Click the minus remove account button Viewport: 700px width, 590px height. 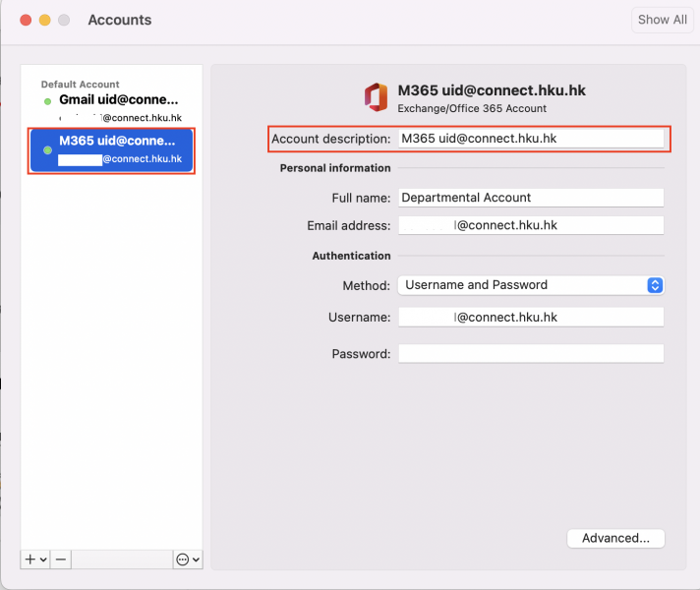click(61, 560)
